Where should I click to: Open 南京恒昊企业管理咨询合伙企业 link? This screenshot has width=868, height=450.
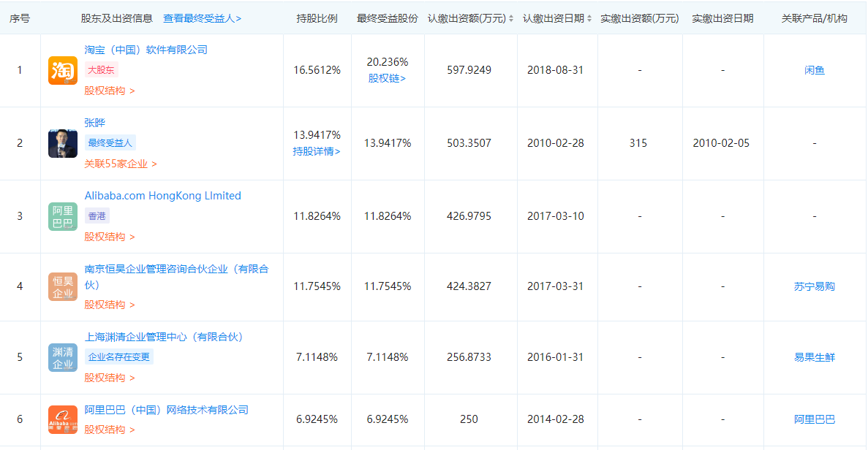[176, 277]
